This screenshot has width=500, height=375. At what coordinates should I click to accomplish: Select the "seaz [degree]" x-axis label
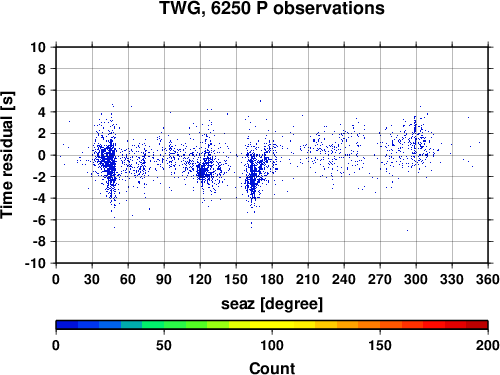(272, 304)
